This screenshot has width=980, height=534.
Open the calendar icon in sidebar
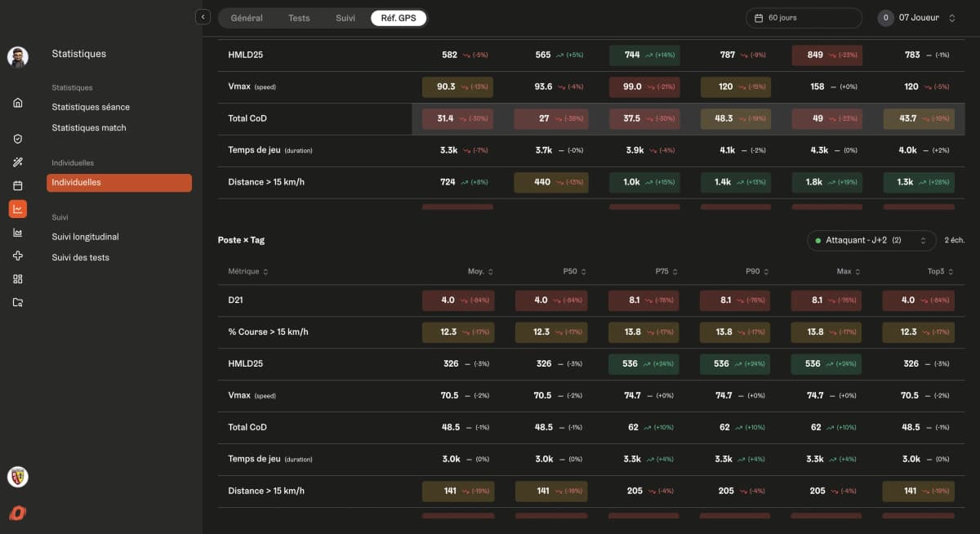18,185
